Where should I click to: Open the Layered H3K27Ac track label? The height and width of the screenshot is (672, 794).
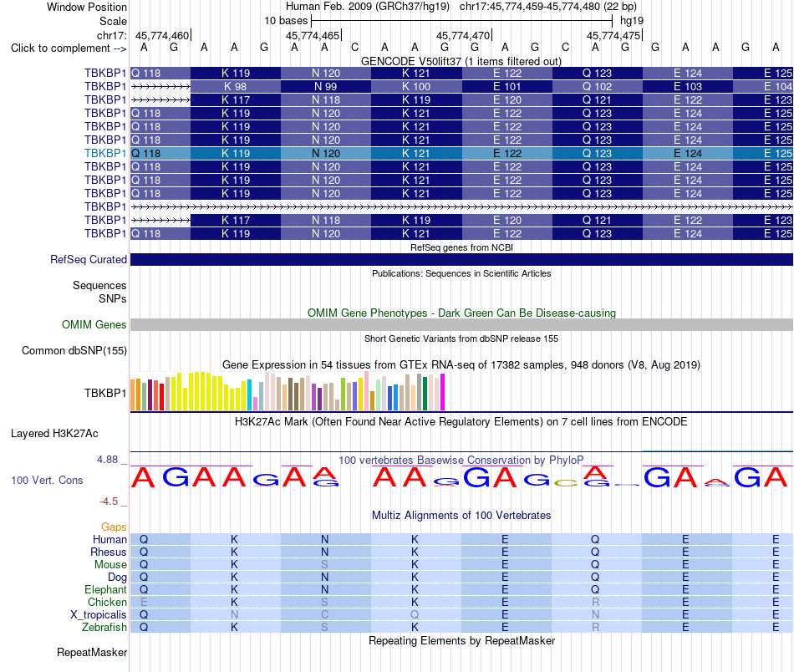(54, 434)
